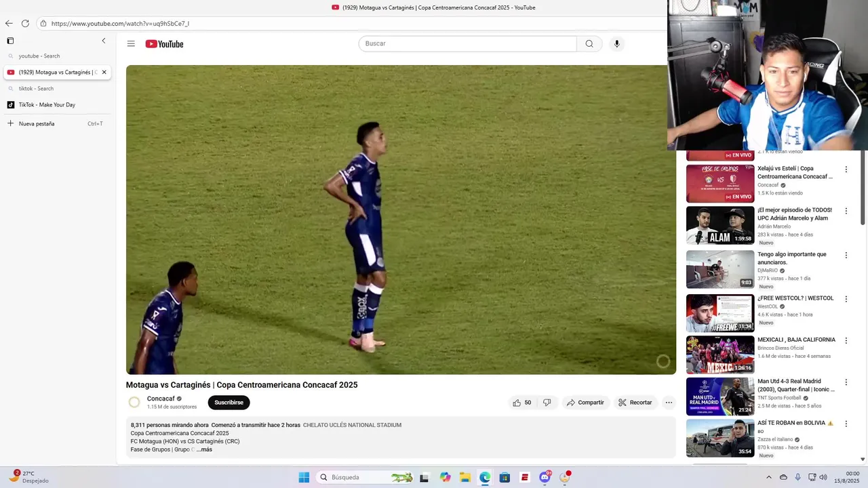Open options for MEXICALI video
868x488 pixels.
pyautogui.click(x=846, y=340)
